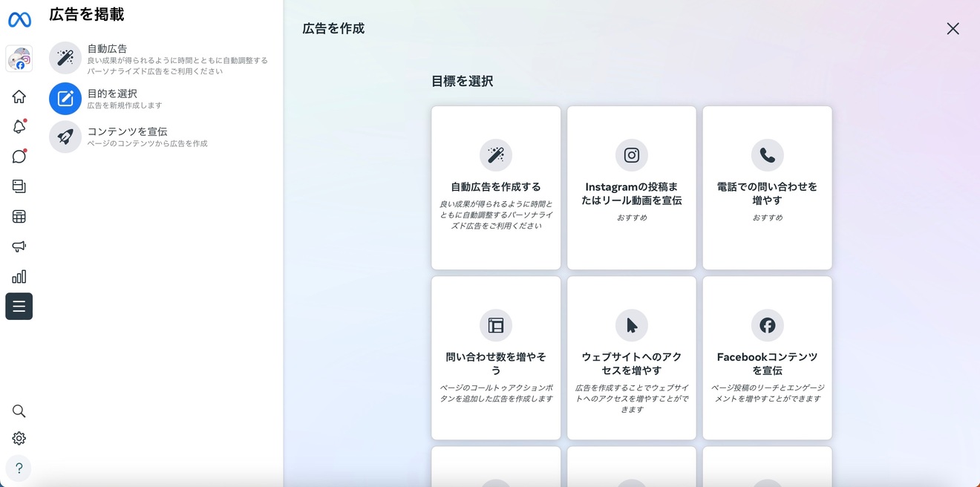Click ページのコンテンツから広告を作成 description
980x487 pixels.
coord(147,143)
